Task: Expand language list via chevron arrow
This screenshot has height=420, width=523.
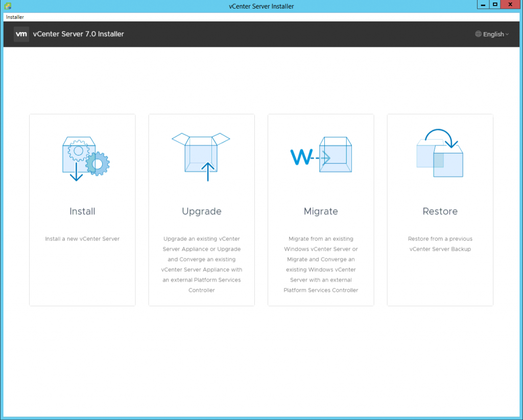Action: 507,35
